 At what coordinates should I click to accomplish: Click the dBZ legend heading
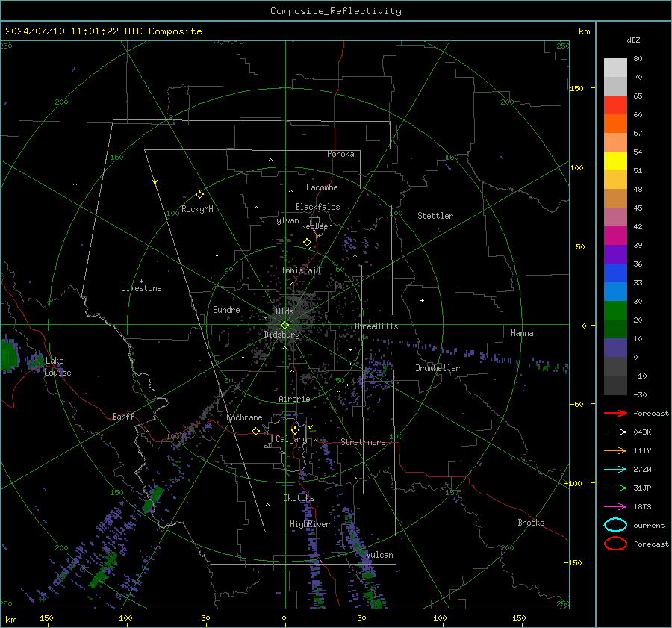[633, 40]
